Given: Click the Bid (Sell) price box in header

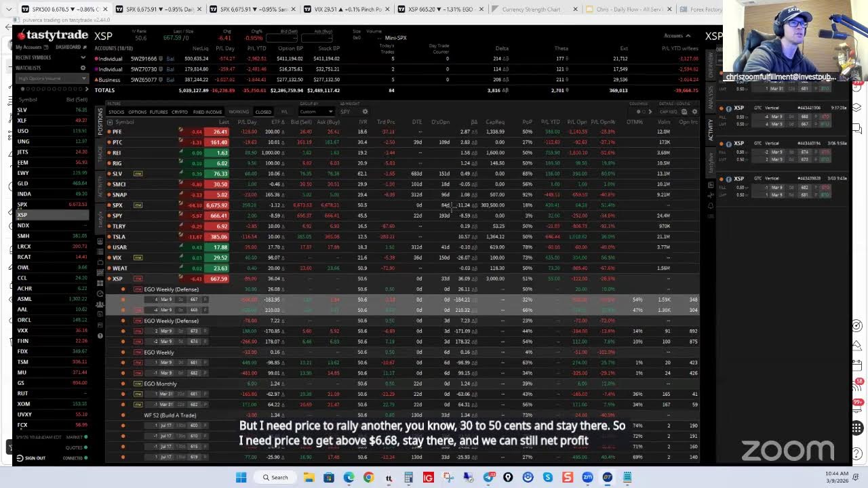Looking at the screenshot, I should (283, 38).
